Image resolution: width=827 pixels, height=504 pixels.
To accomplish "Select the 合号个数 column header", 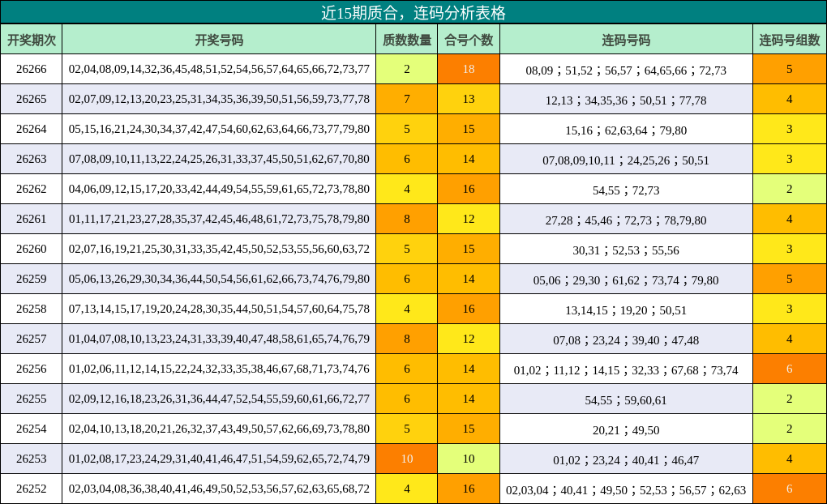I will tap(469, 40).
